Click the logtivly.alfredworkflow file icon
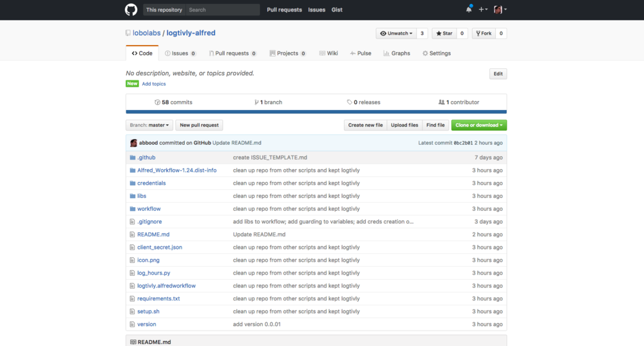The height and width of the screenshot is (346, 644). pyautogui.click(x=132, y=286)
